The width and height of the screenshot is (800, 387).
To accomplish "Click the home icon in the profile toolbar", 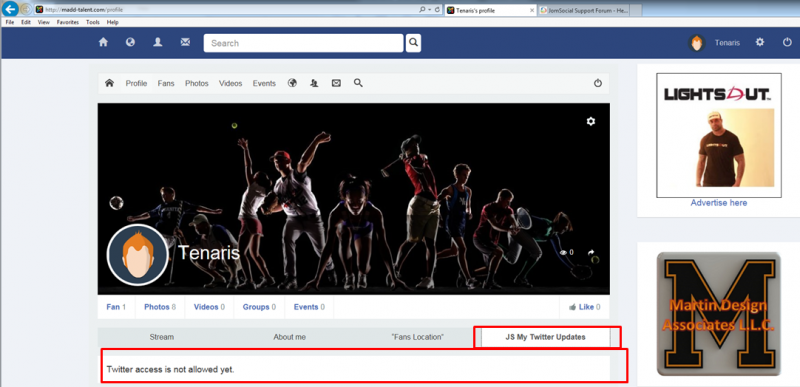I will pos(109,83).
